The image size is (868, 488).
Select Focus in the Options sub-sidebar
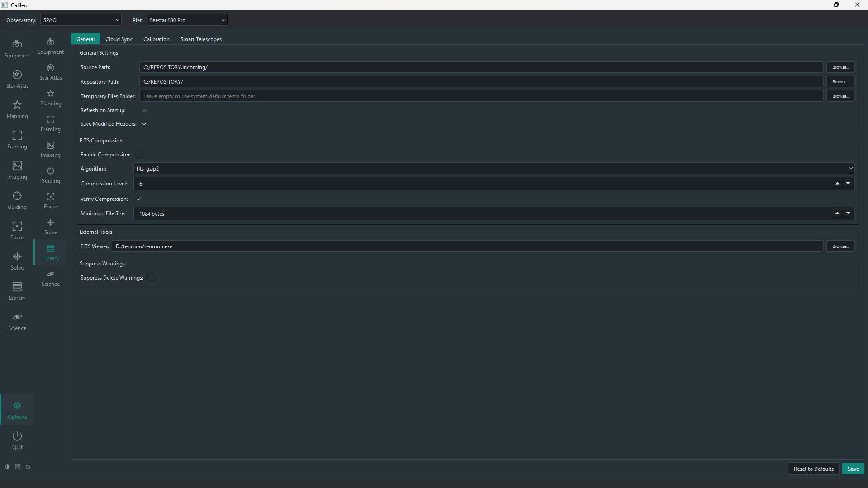[51, 200]
